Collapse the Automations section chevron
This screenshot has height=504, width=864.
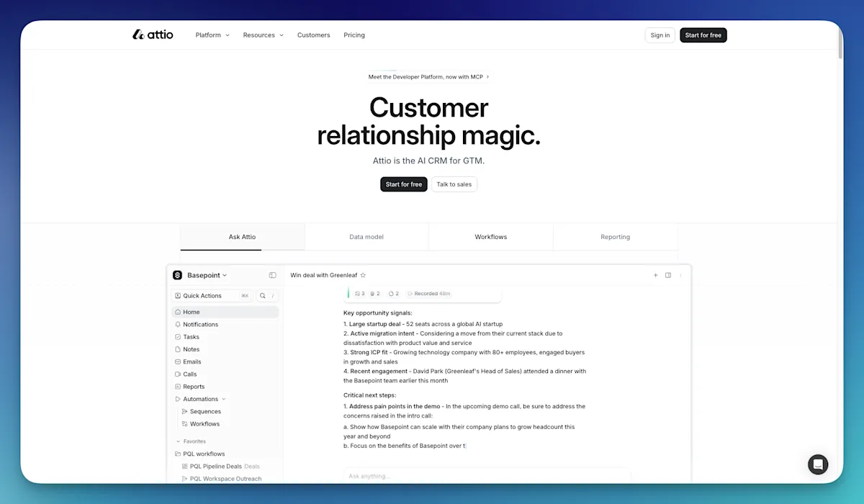pos(224,399)
